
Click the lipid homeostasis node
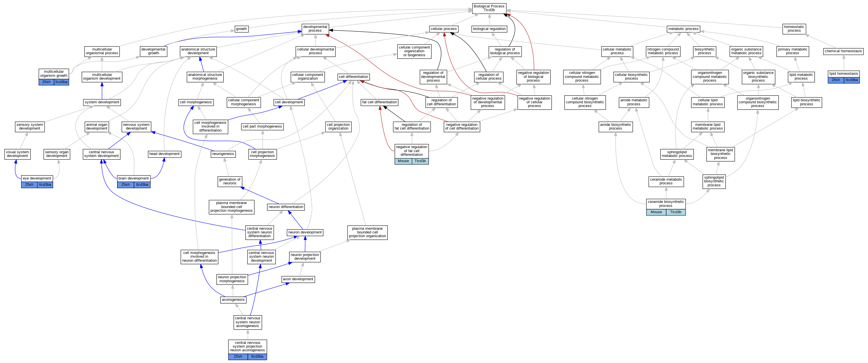843,73
